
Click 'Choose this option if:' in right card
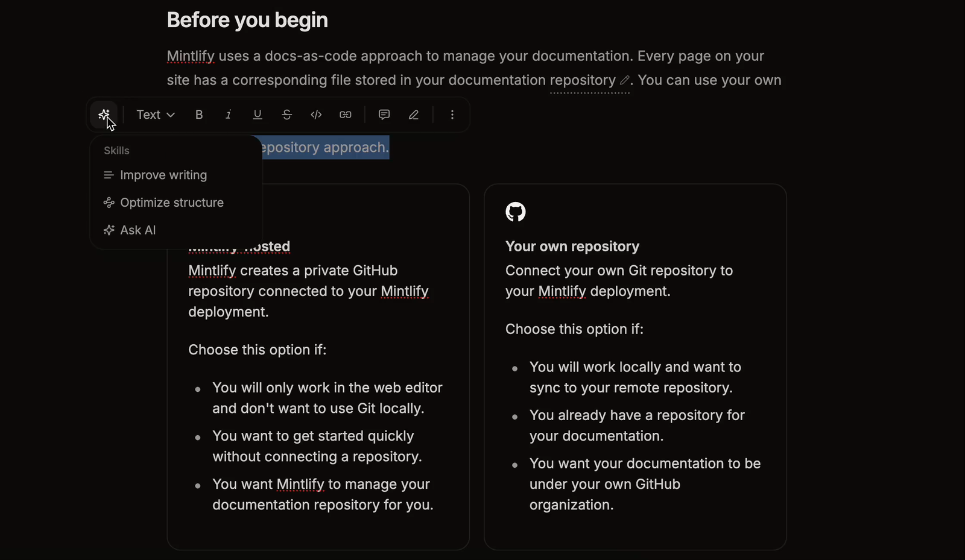click(x=574, y=329)
